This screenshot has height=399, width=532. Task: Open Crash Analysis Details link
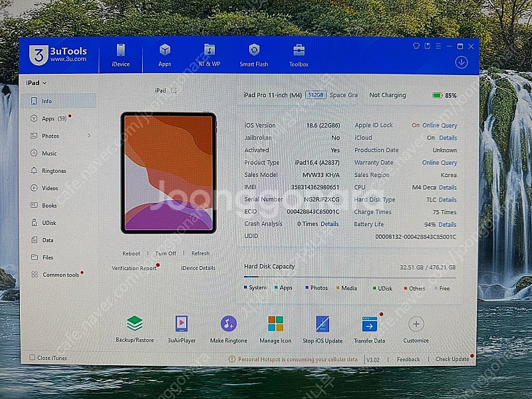pos(329,224)
